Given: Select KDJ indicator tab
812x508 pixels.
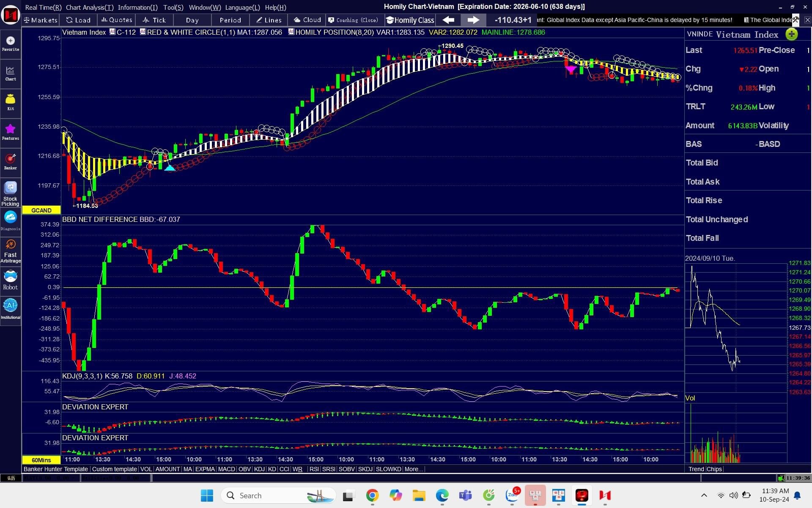Looking at the screenshot, I should [259, 469].
